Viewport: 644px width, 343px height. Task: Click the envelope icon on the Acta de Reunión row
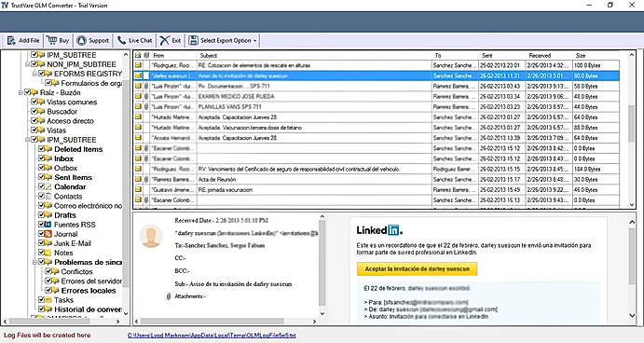[x=139, y=179]
